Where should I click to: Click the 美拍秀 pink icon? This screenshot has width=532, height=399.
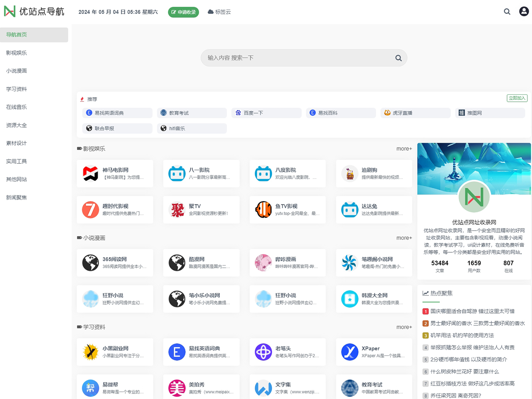pos(177,388)
